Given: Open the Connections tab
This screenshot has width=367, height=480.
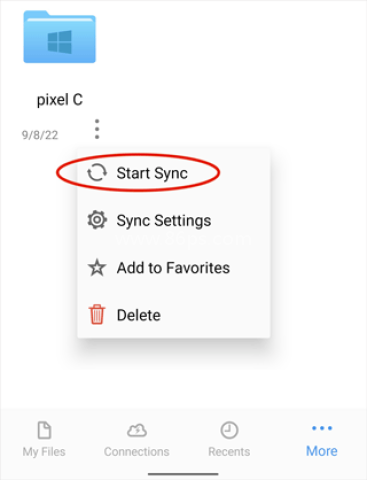Looking at the screenshot, I should pos(137,452).
